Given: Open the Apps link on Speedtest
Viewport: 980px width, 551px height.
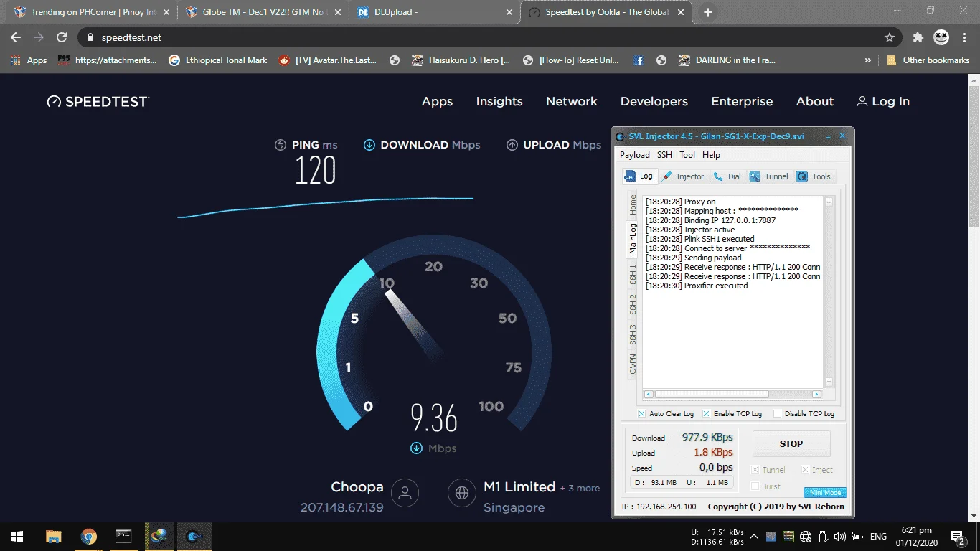Looking at the screenshot, I should click(437, 102).
